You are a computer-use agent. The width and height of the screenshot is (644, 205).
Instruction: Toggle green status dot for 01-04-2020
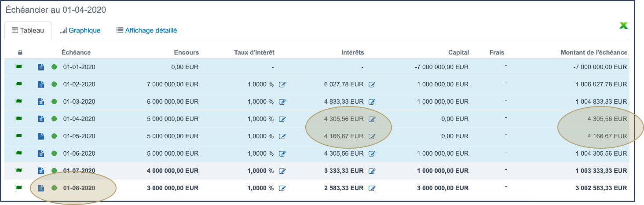pos(54,119)
